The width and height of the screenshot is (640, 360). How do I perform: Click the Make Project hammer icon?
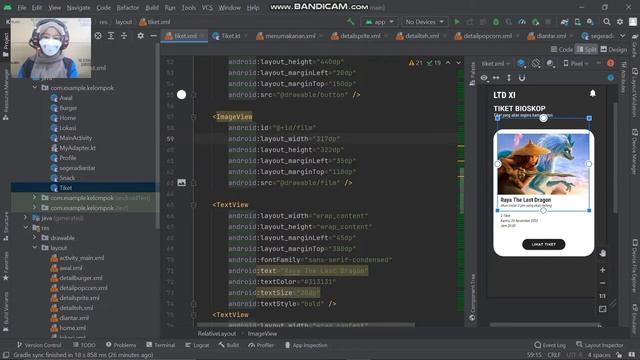351,22
